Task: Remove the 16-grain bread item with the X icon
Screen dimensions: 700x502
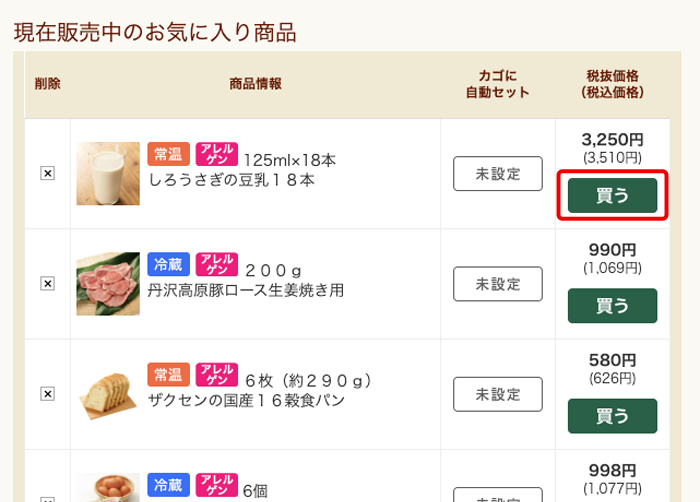Action: 47,394
